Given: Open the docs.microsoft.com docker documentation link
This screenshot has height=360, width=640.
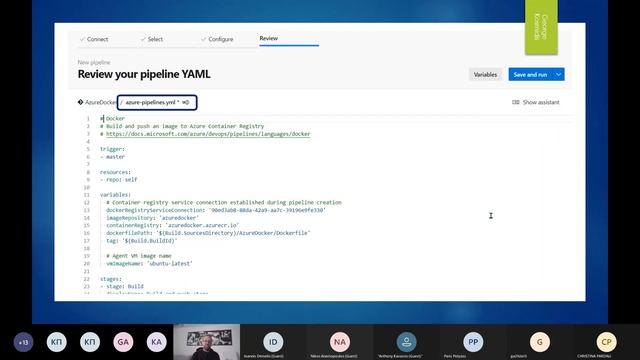Looking at the screenshot, I should (x=208, y=134).
